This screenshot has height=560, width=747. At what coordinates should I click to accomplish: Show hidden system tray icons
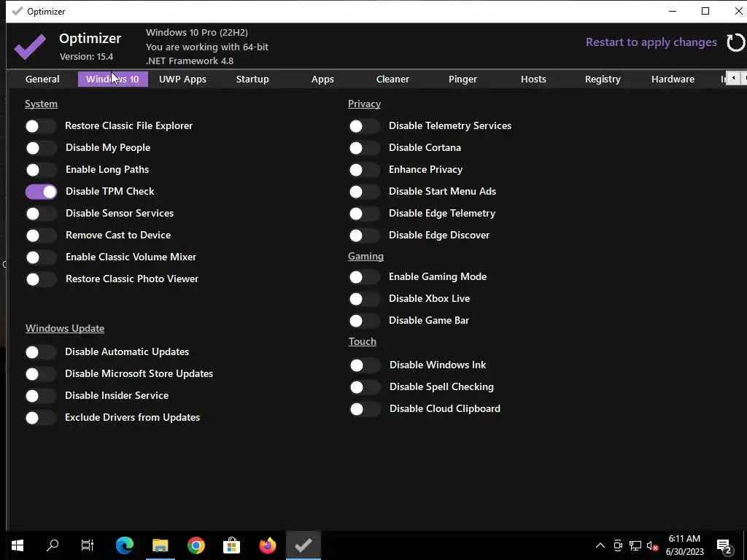pyautogui.click(x=600, y=545)
